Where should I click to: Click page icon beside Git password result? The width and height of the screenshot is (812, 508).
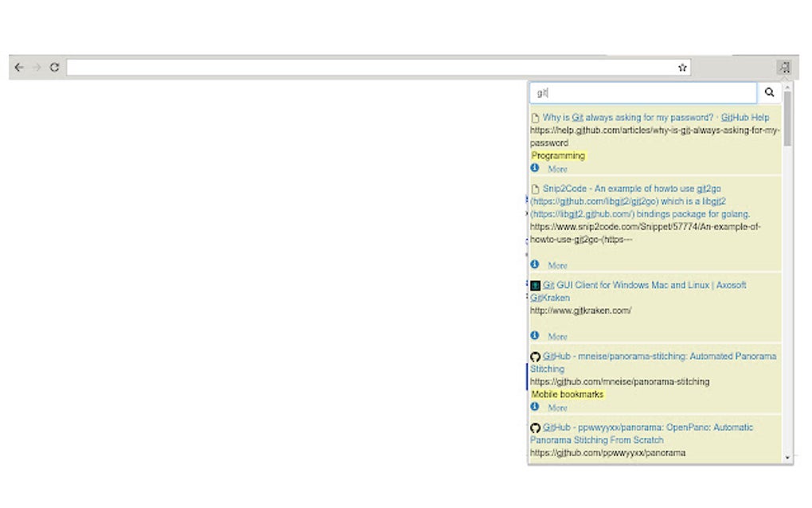tap(536, 118)
